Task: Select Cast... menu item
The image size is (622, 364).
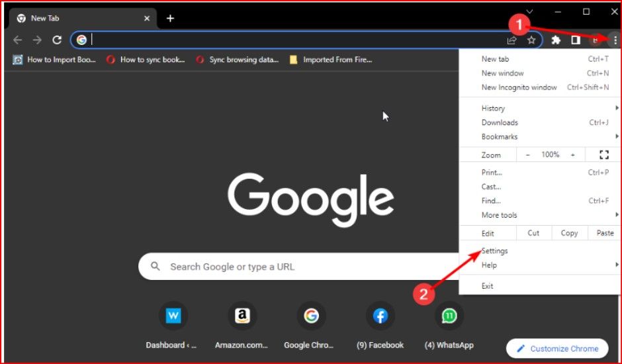Action: pos(539,187)
